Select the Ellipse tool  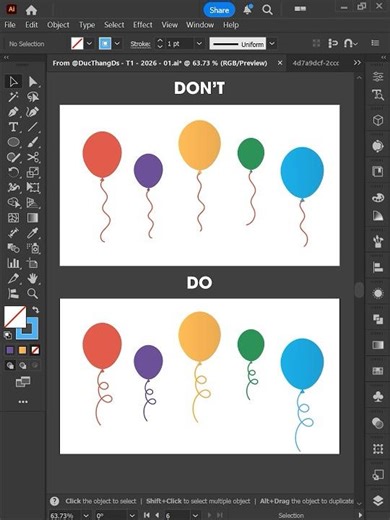[13, 142]
